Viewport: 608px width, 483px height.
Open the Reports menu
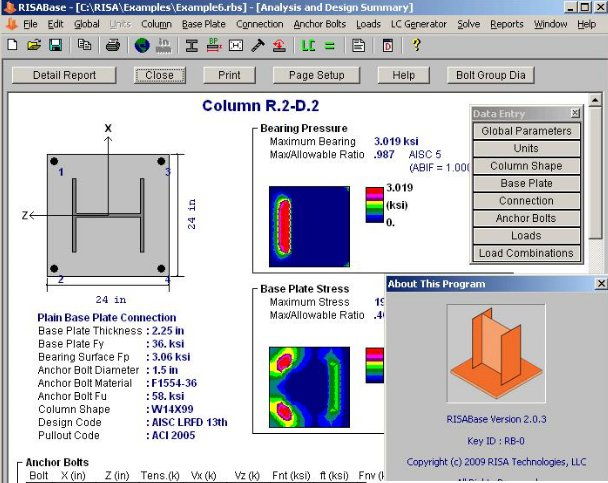click(x=506, y=24)
